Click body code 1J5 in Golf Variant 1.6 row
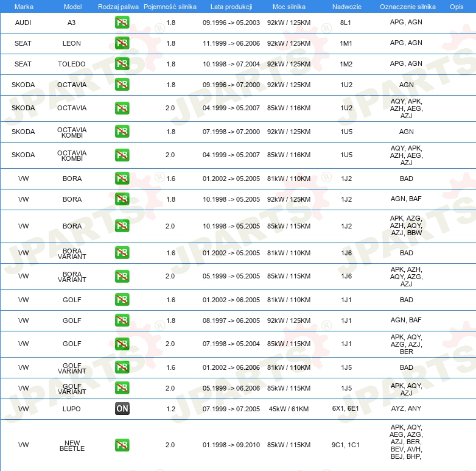The image size is (476, 471). point(346,367)
